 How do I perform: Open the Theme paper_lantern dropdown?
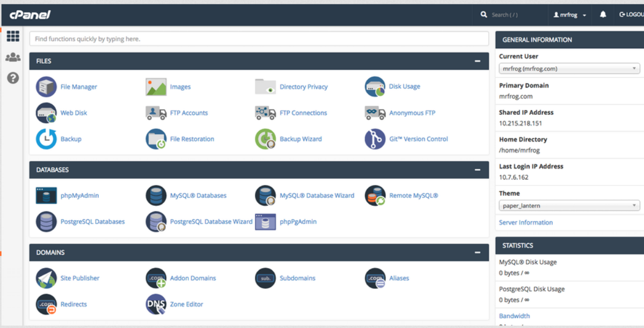pos(569,206)
